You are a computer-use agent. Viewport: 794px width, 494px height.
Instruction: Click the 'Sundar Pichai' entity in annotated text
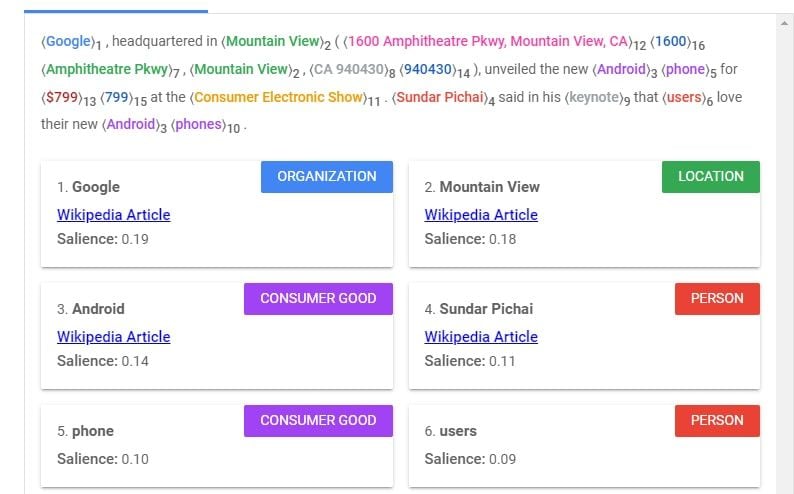[440, 97]
